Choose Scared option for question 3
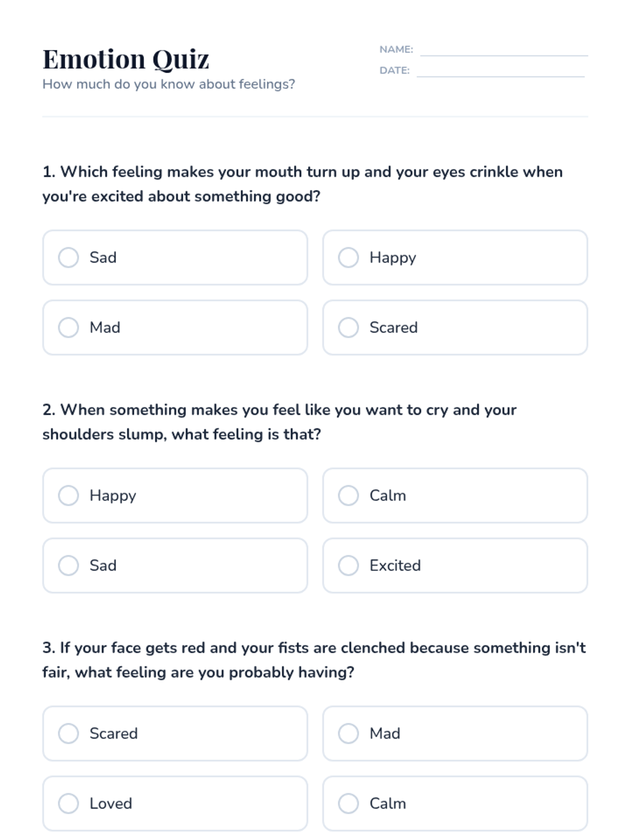The width and height of the screenshot is (630, 840). click(68, 733)
